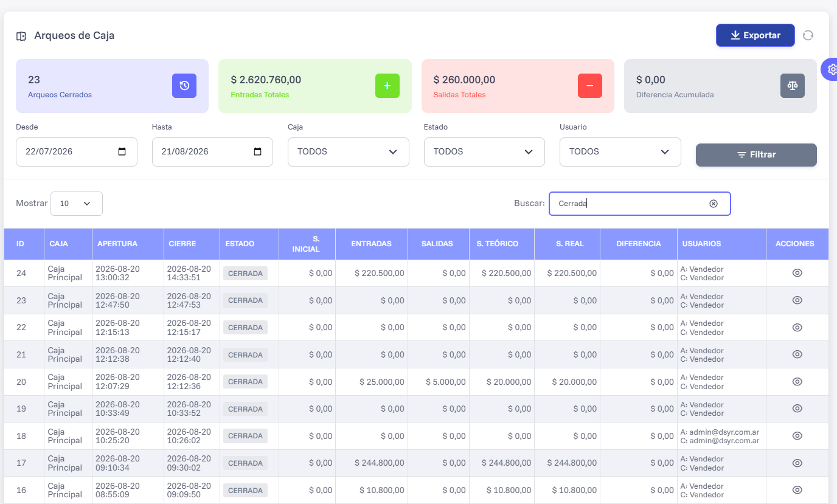The image size is (837, 504).
Task: Click the $ 5.000,00 Salidas value in row 20
Action: click(446, 382)
